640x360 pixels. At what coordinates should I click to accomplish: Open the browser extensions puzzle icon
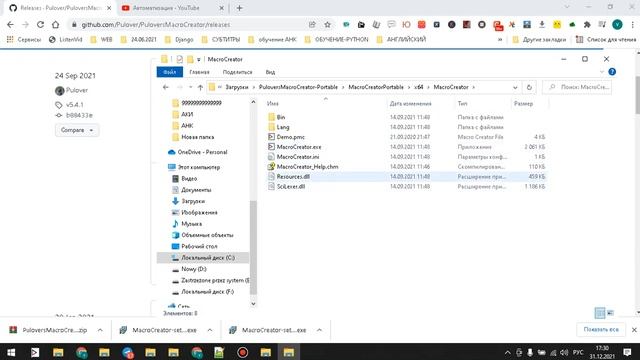tap(587, 24)
